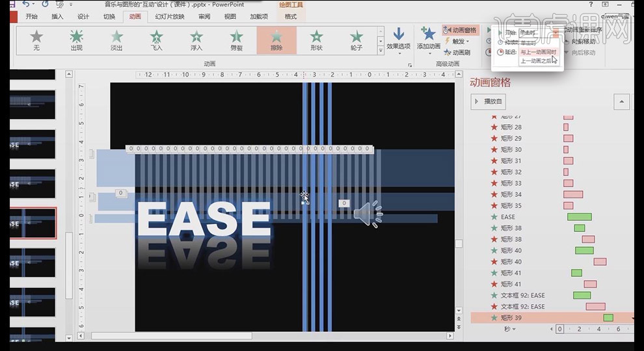The image size is (644, 351).
Task: Set animation to 无 (None)
Action: tap(36, 40)
